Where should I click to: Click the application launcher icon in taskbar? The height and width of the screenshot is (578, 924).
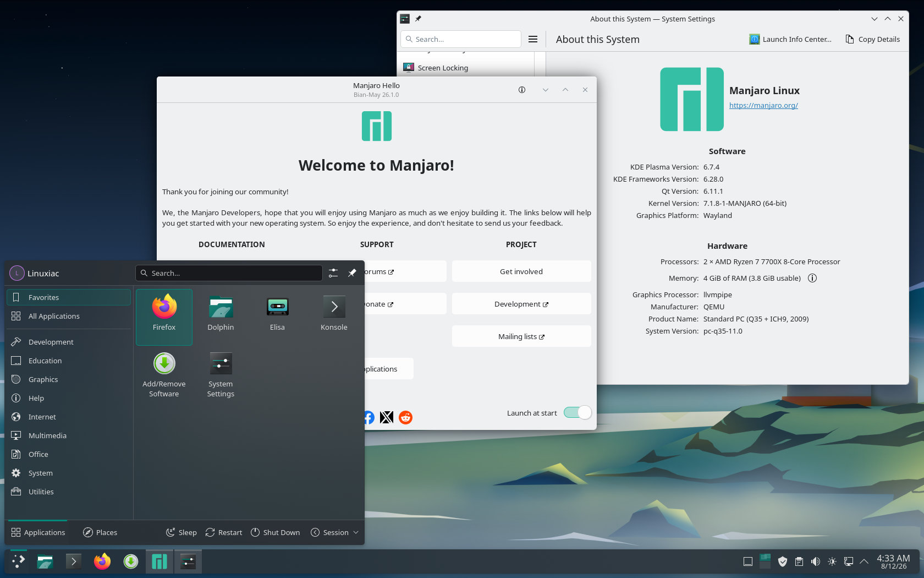(18, 561)
